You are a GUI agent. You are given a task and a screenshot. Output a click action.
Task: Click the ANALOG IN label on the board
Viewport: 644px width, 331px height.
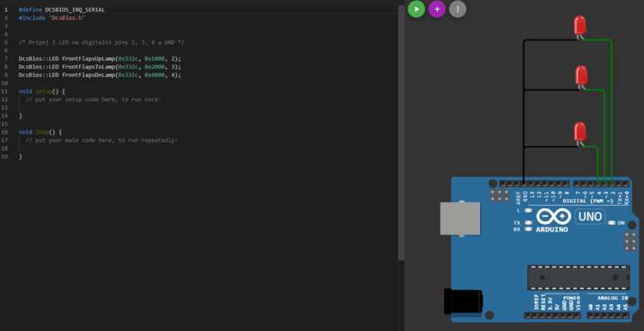click(612, 298)
